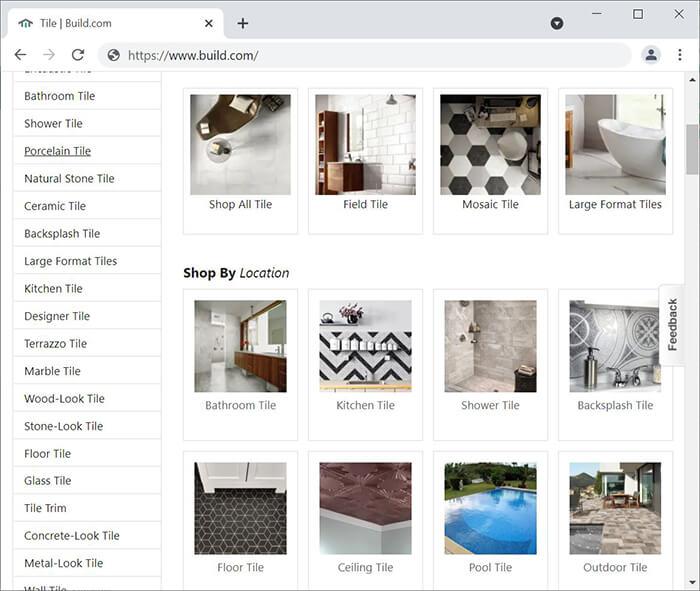Select Porcelain Tile in sidebar

(57, 151)
